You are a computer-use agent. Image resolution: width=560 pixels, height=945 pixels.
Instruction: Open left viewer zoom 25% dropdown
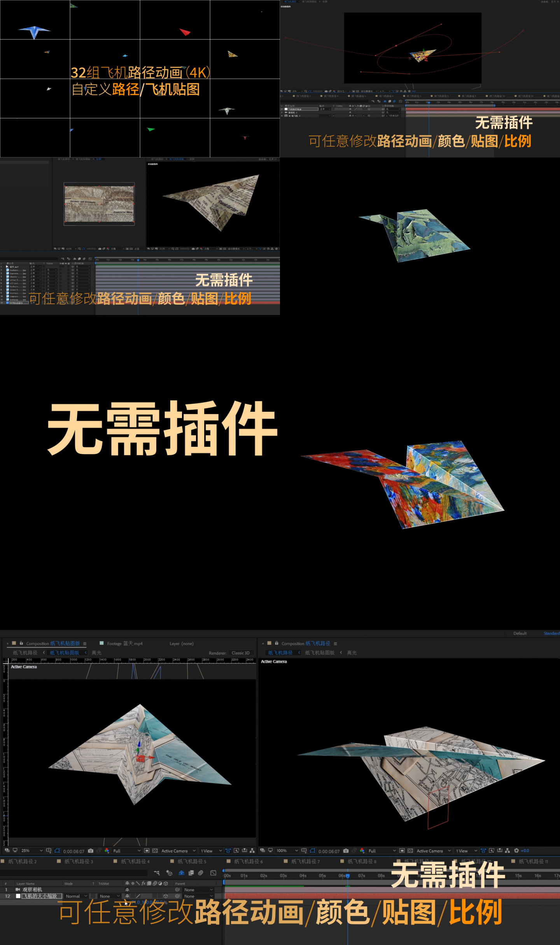(x=31, y=850)
